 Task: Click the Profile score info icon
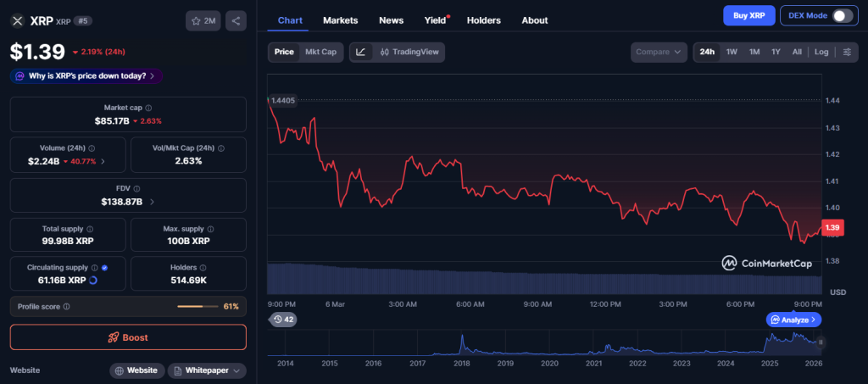pyautogui.click(x=66, y=306)
